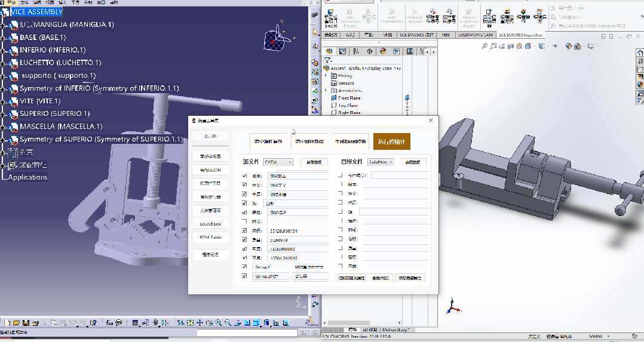This screenshot has width=644, height=342.
Task: Switch to the MBD tab
Action: click(x=446, y=35)
